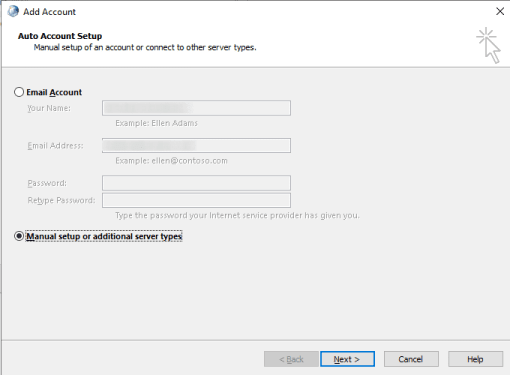Cancel the account setup
The image size is (510, 375).
click(411, 359)
